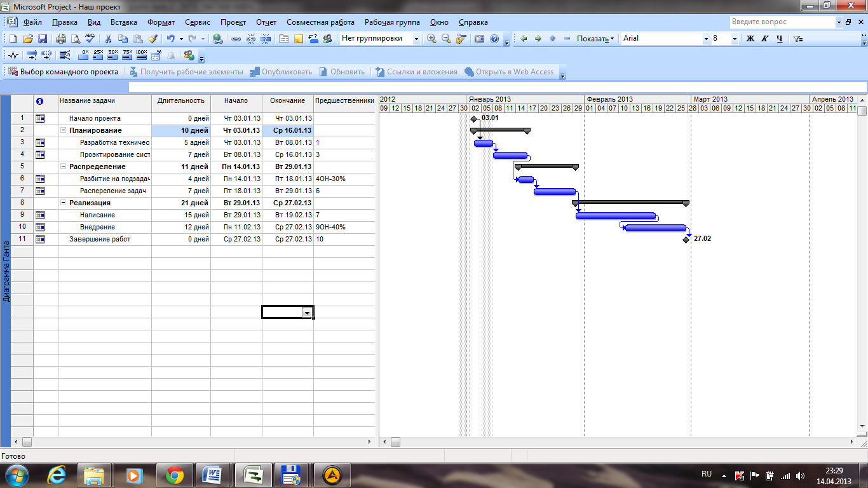Image resolution: width=868 pixels, height=488 pixels.
Task: Open the Arial font dropdown
Action: point(706,39)
